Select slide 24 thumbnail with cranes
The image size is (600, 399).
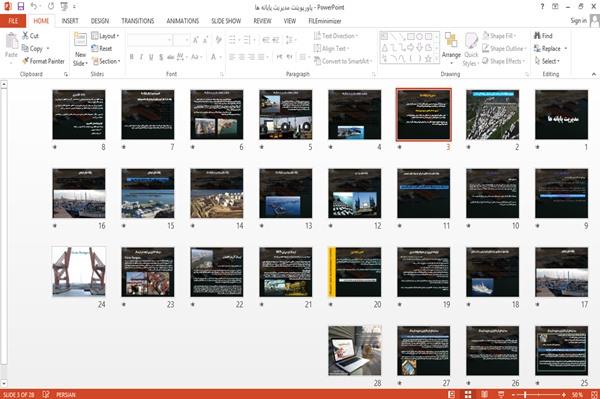[79, 272]
